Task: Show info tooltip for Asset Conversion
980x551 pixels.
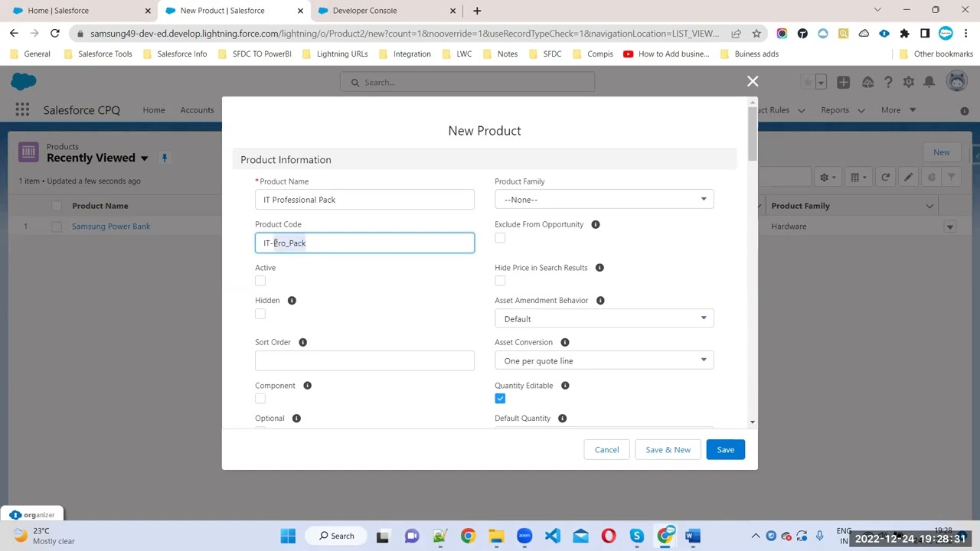Action: (x=565, y=342)
